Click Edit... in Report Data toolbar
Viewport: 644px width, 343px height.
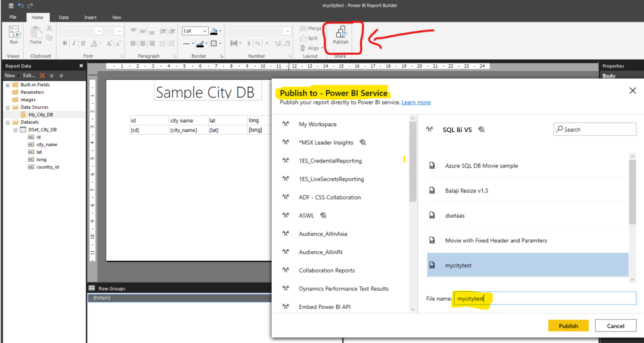click(x=29, y=76)
